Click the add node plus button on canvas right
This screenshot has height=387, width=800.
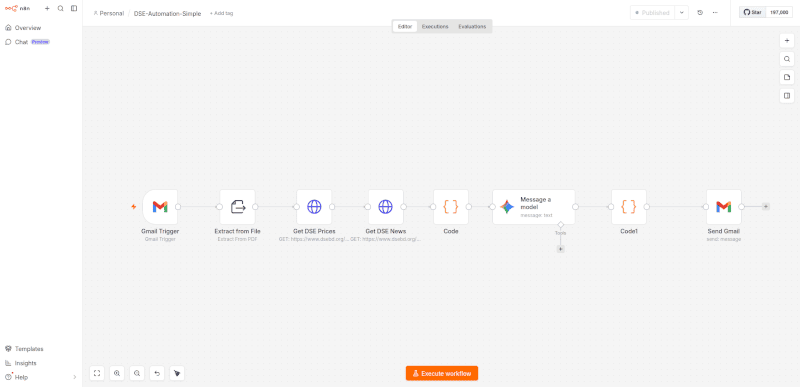tap(787, 40)
